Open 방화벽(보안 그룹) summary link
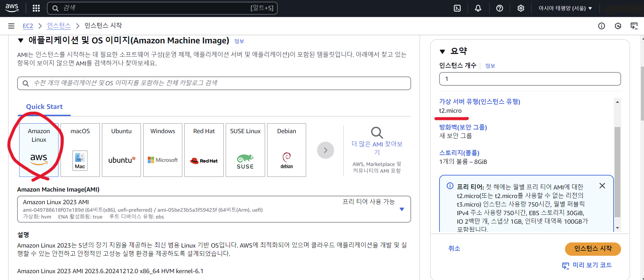The width and height of the screenshot is (644, 280). pos(463,127)
